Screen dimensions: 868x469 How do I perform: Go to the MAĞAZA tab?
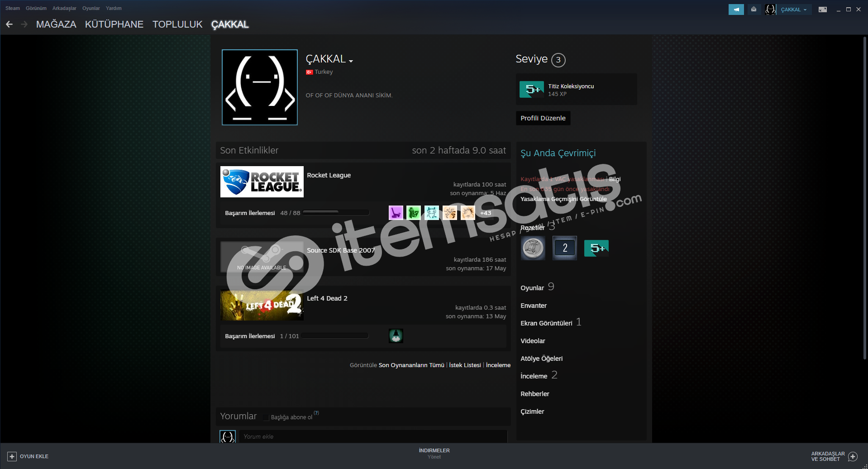click(x=56, y=24)
